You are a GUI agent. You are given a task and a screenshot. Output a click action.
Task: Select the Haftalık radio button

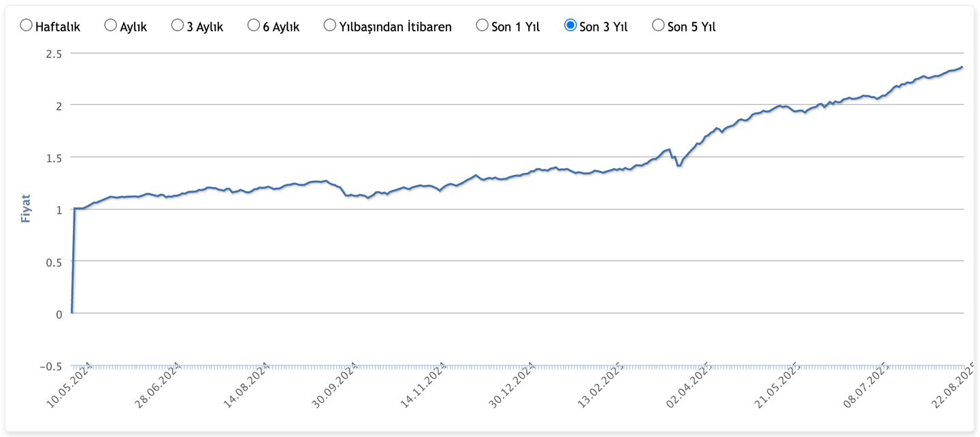coord(27,26)
